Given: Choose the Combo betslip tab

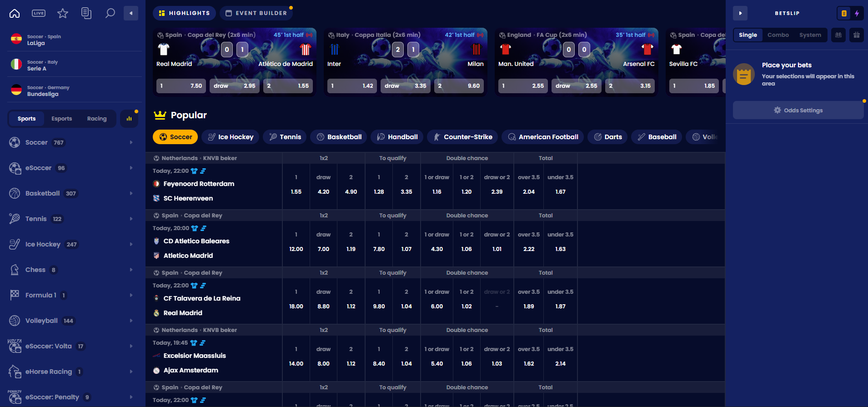Looking at the screenshot, I should pyautogui.click(x=778, y=35).
